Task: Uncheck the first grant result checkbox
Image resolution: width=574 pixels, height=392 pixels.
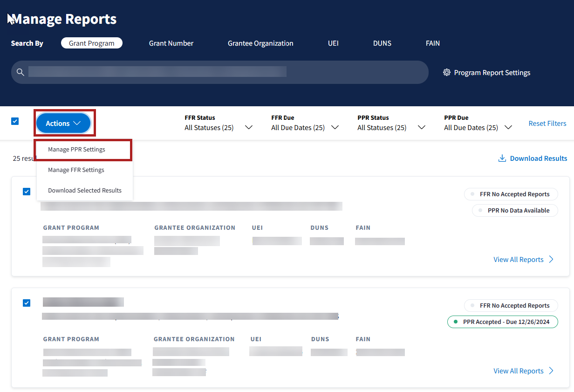Action: 27,192
